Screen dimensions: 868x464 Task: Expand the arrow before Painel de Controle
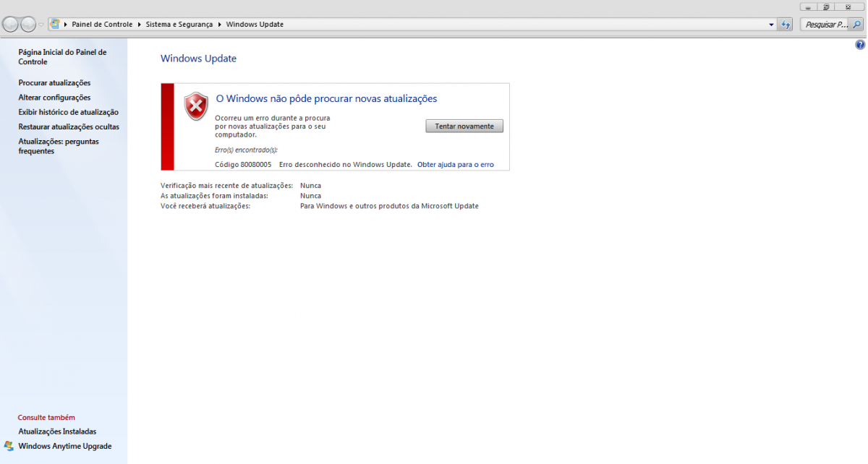coord(66,25)
